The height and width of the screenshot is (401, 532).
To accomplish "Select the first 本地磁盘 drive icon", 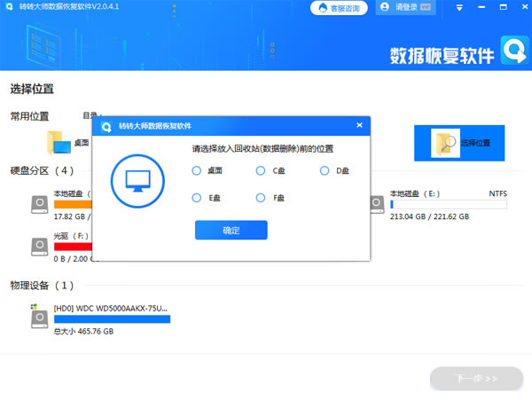I will [x=40, y=205].
